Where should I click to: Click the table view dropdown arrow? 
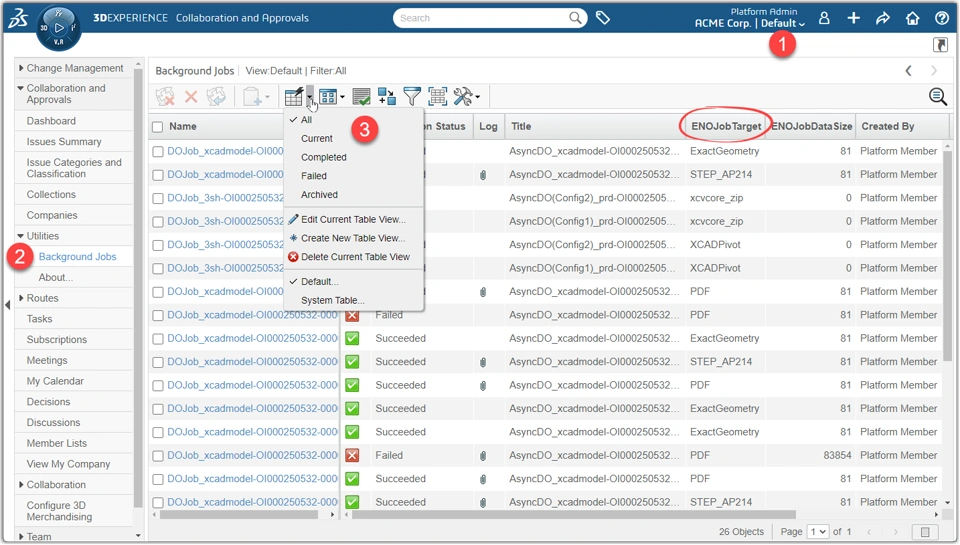[x=310, y=96]
